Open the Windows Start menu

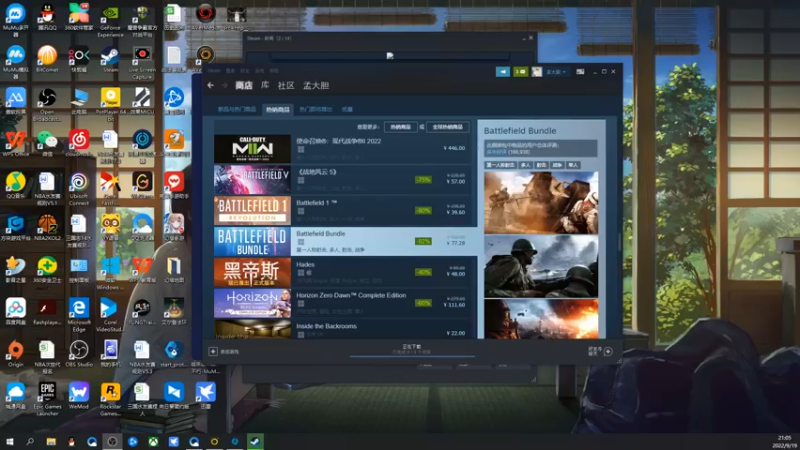(x=10, y=441)
